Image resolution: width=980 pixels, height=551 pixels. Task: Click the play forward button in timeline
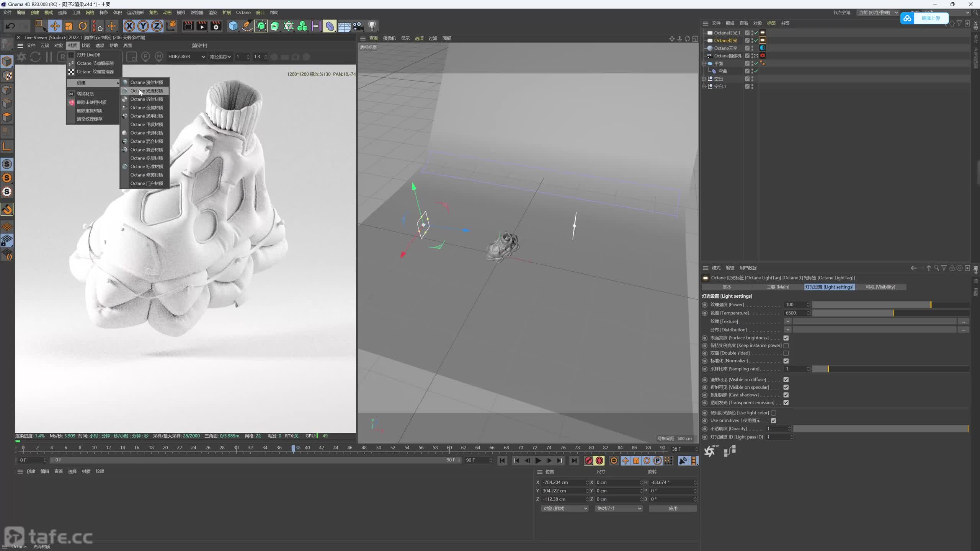coord(538,461)
